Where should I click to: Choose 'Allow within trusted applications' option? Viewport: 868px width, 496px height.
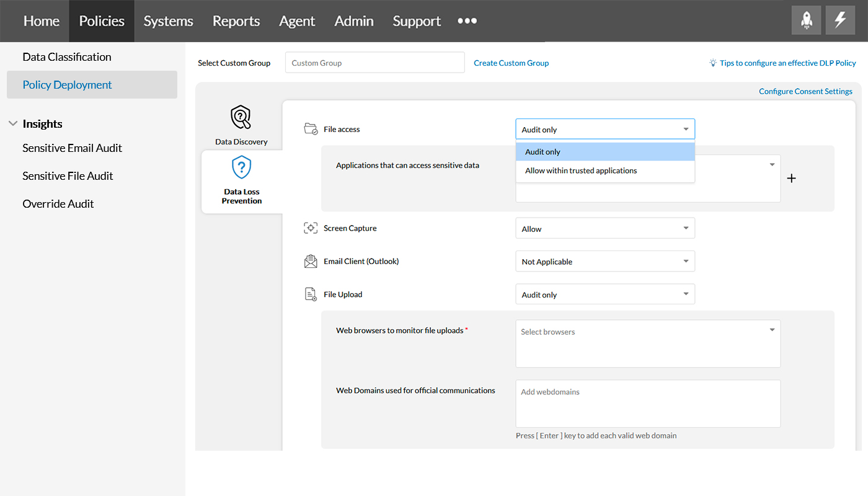click(x=581, y=170)
